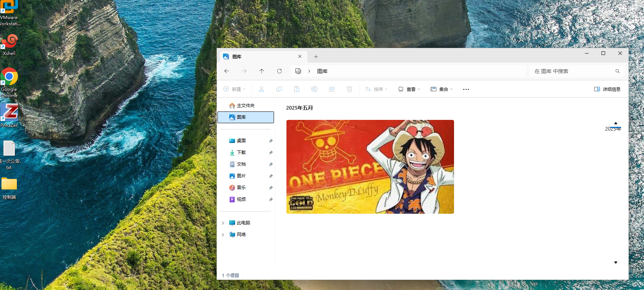
Task: Click the cut scissors icon
Action: click(261, 89)
